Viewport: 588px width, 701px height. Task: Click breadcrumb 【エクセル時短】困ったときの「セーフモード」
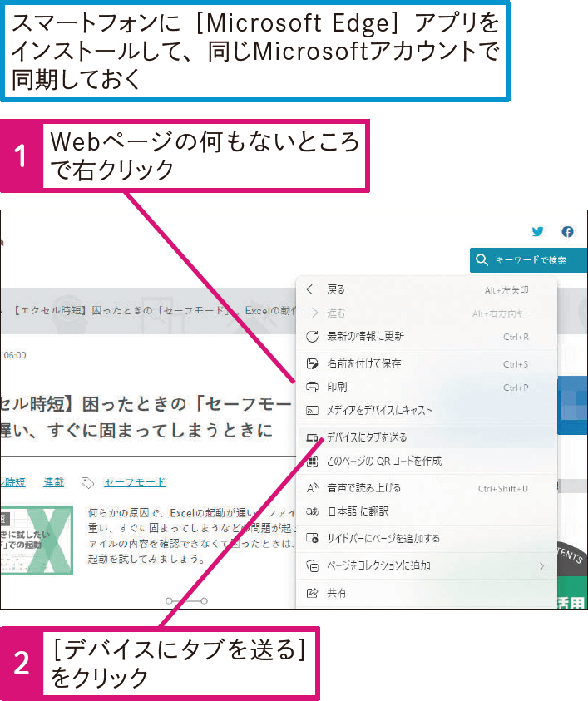pos(122,310)
